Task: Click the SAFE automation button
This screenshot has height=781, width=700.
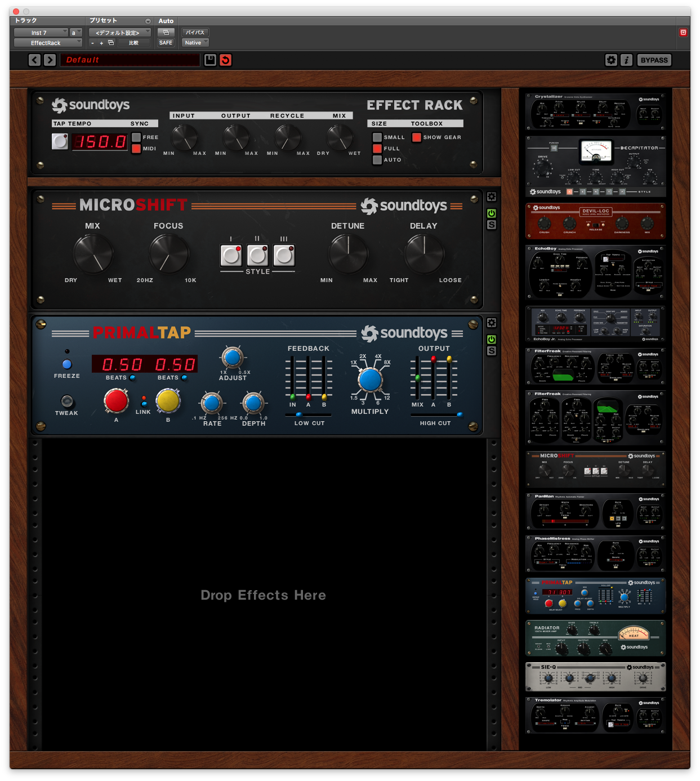Action: 166,43
